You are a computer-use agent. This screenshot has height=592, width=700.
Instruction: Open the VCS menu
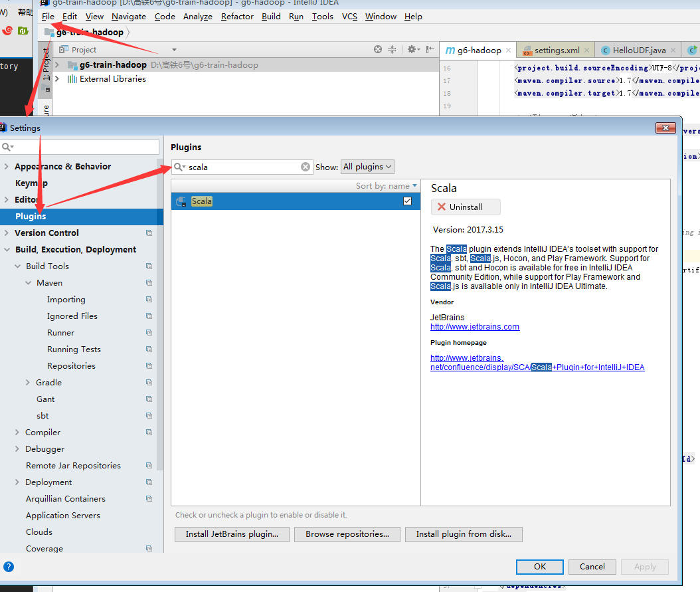coord(349,17)
